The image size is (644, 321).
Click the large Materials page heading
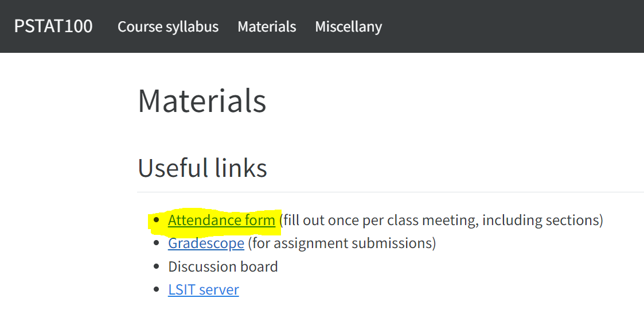(202, 101)
